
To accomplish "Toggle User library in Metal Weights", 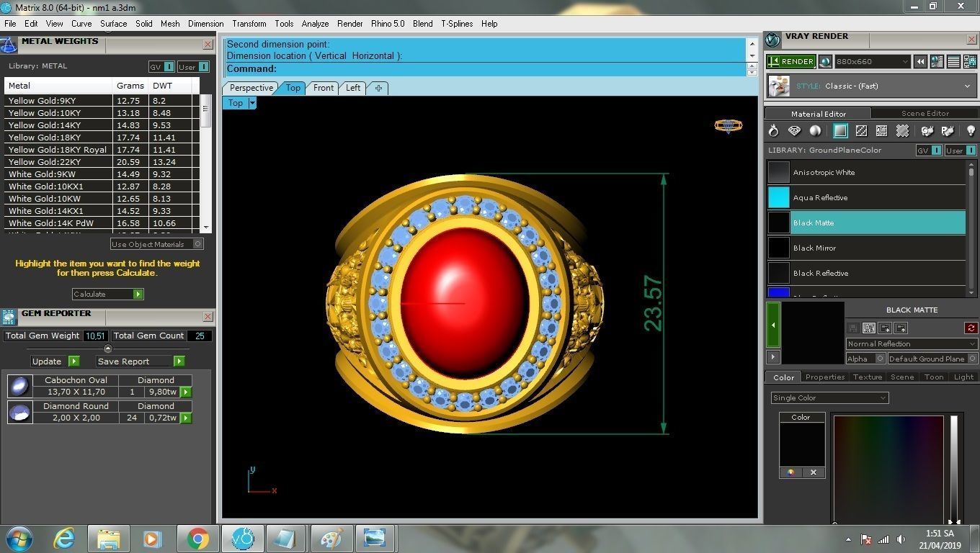I will coord(193,67).
